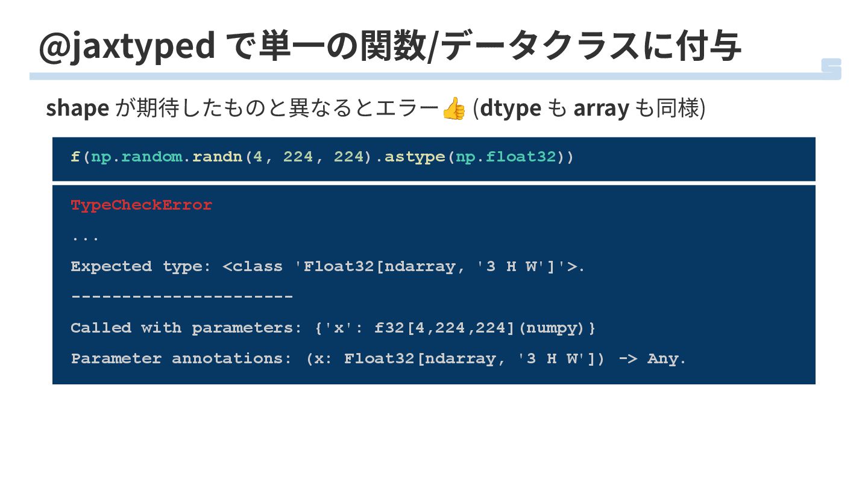Click the randn function name in the code

(x=217, y=157)
